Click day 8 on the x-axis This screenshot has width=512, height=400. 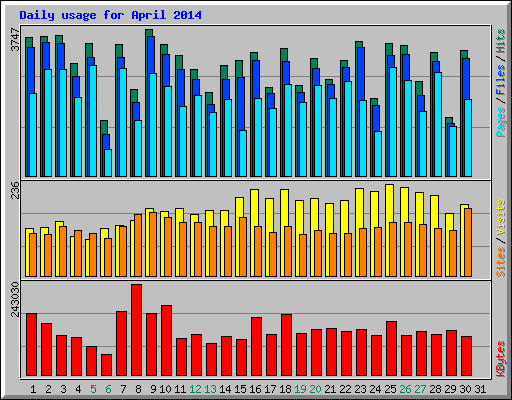click(138, 389)
